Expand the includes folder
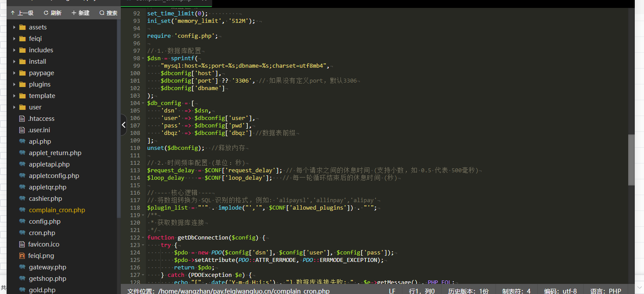Screen dimensions: 644x294 pos(14,50)
